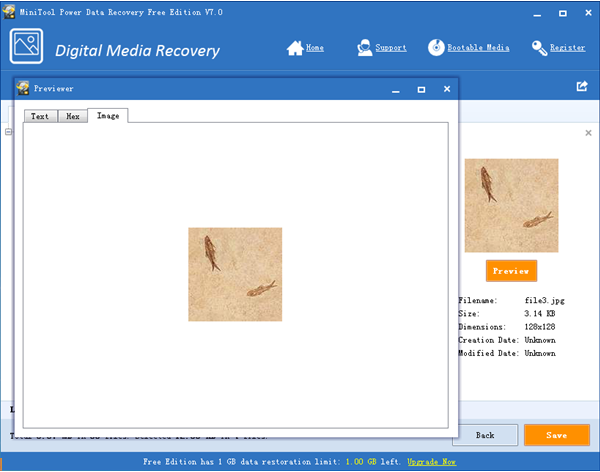Click the fish fossil image in Previewer

tap(235, 274)
